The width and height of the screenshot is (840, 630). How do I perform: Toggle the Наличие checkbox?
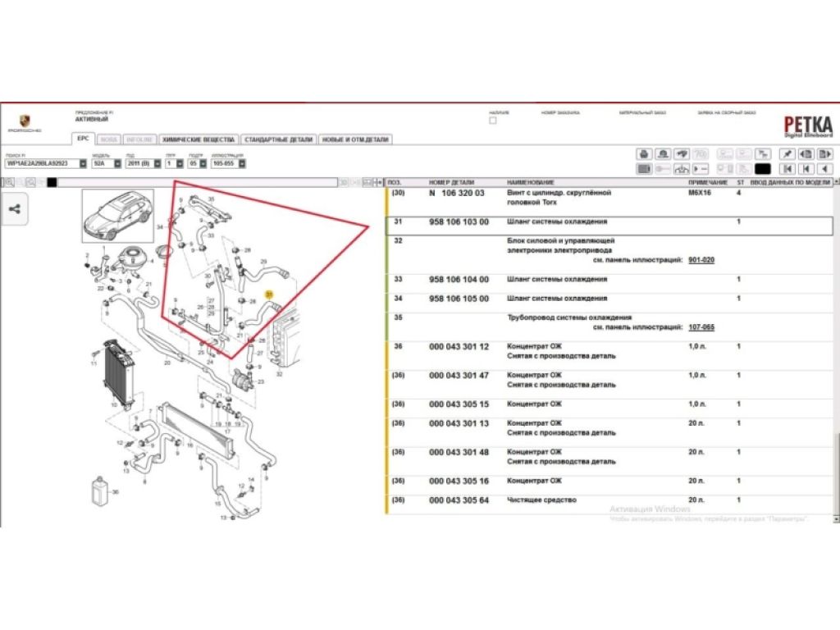point(492,121)
